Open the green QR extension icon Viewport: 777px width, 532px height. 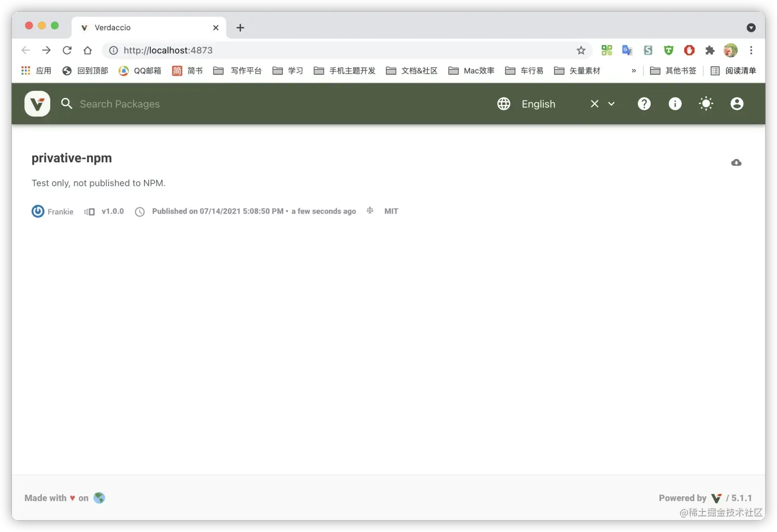(607, 50)
